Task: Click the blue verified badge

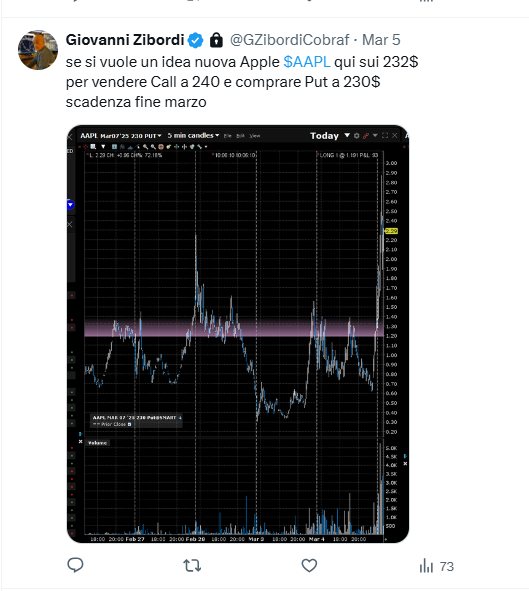Action: click(x=196, y=40)
